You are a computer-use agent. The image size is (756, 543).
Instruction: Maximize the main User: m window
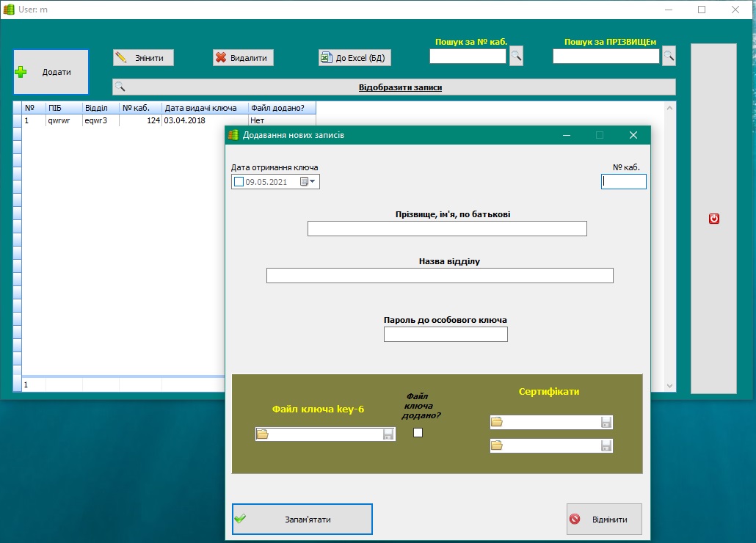702,10
